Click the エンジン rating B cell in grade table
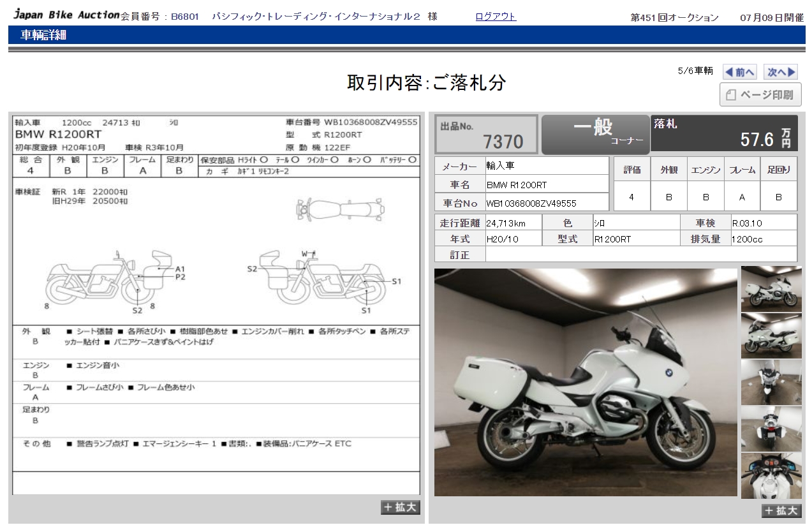 705,196
